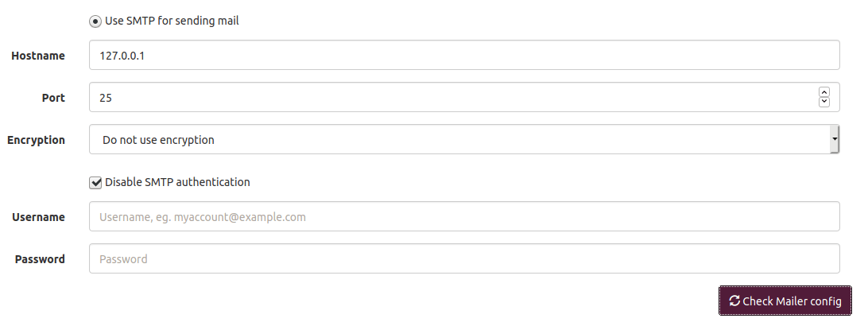Click the Encryption field label
Viewport: 868px width, 326px height.
click(x=36, y=140)
